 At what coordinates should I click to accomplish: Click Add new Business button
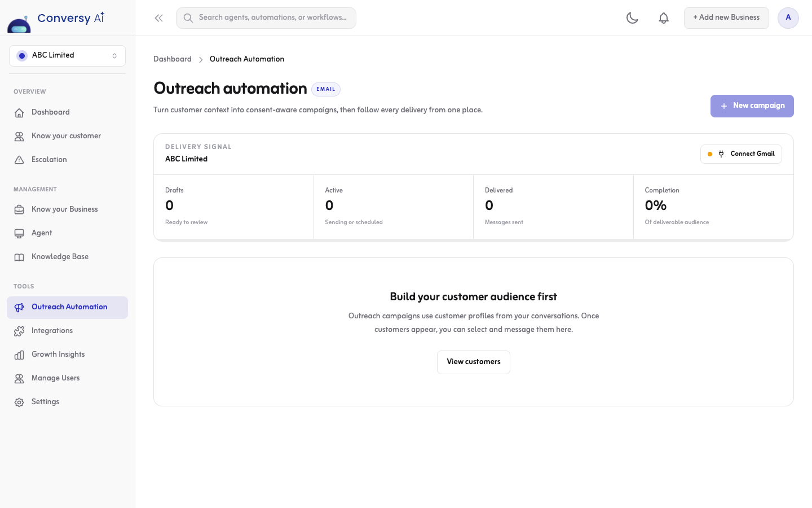(726, 18)
